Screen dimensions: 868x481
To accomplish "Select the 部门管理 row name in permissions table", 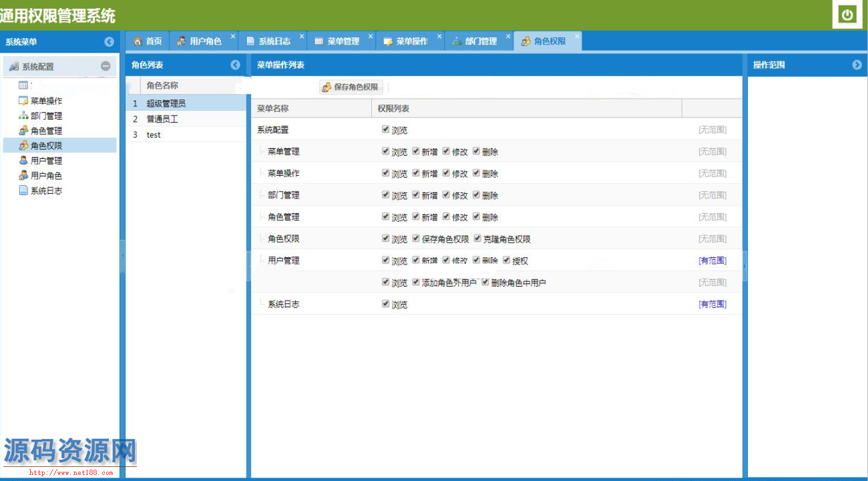I will [x=284, y=195].
